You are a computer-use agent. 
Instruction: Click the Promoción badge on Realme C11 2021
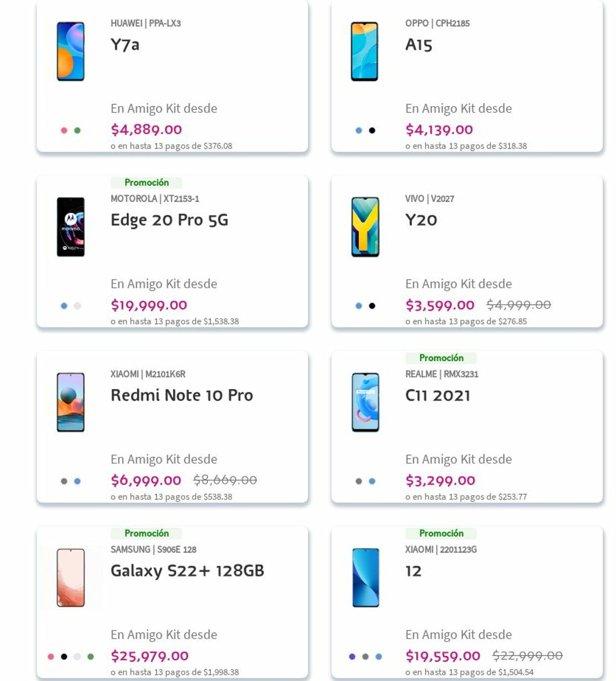coord(442,358)
